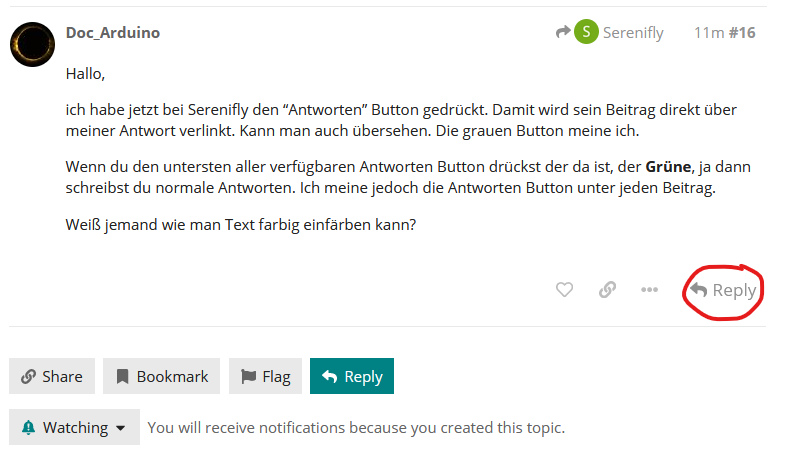Viewport: 803px width, 468px height.
Task: Bookmark the topic using the Bookmark button
Action: [x=162, y=377]
